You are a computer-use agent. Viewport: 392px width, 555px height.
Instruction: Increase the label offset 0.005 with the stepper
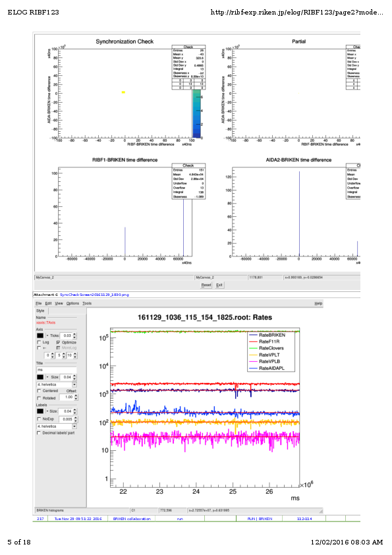(x=76, y=418)
